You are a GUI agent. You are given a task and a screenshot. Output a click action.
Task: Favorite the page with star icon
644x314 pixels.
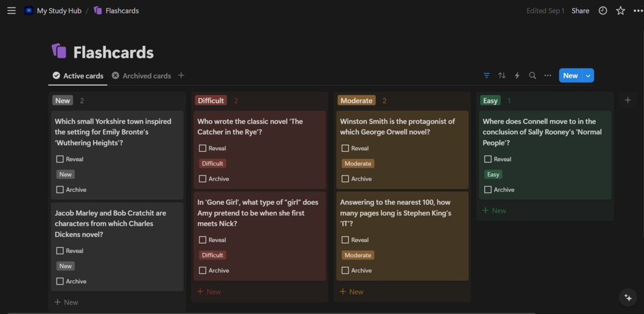coord(620,11)
